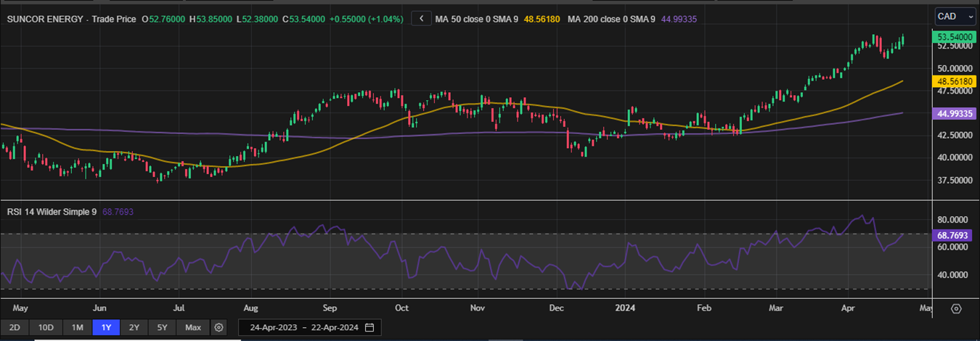Click the 50.0000 price axis label
Viewport: 980px width, 341px height.
(x=955, y=68)
